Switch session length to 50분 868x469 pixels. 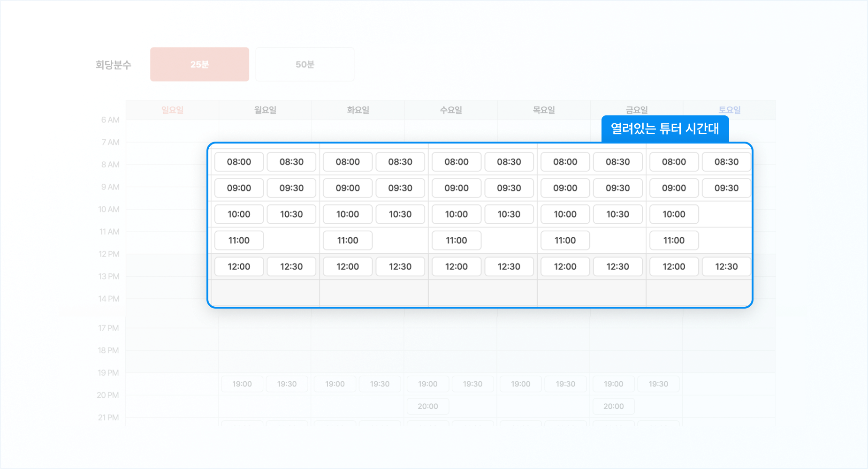pos(305,64)
